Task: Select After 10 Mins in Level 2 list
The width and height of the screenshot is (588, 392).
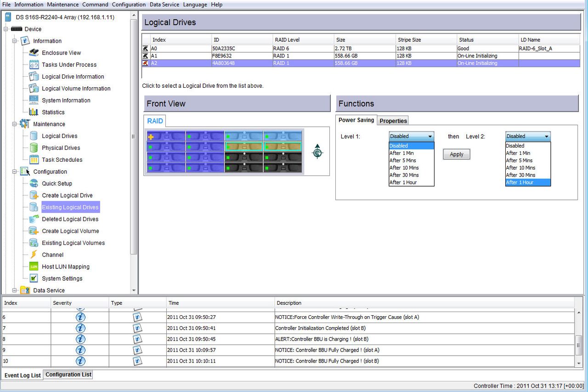Action: (x=528, y=168)
